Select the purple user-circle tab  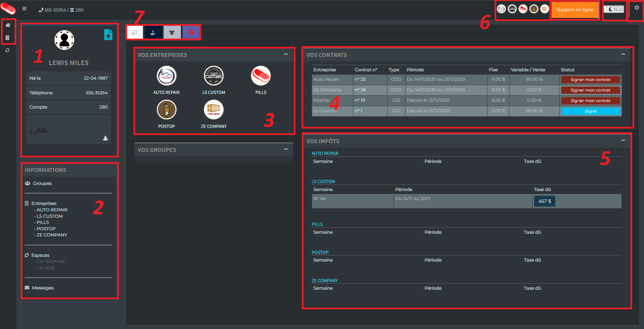191,33
